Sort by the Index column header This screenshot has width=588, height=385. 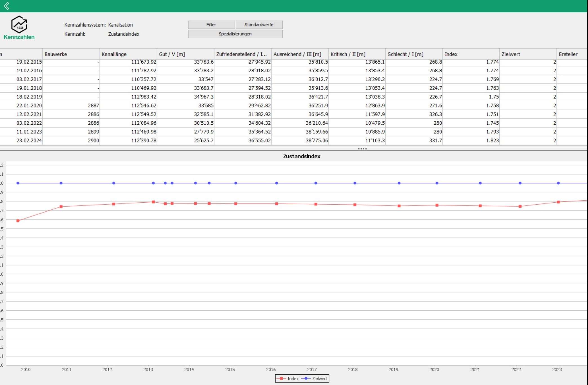[471, 54]
